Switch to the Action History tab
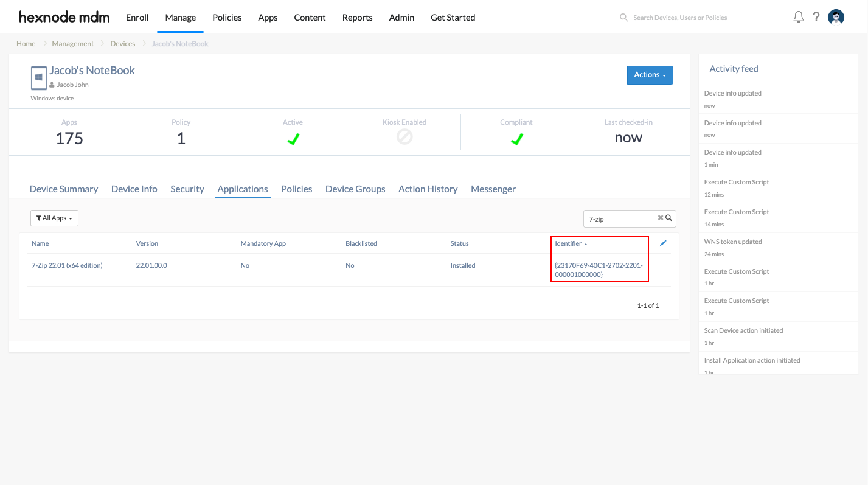This screenshot has height=485, width=868. tap(428, 189)
